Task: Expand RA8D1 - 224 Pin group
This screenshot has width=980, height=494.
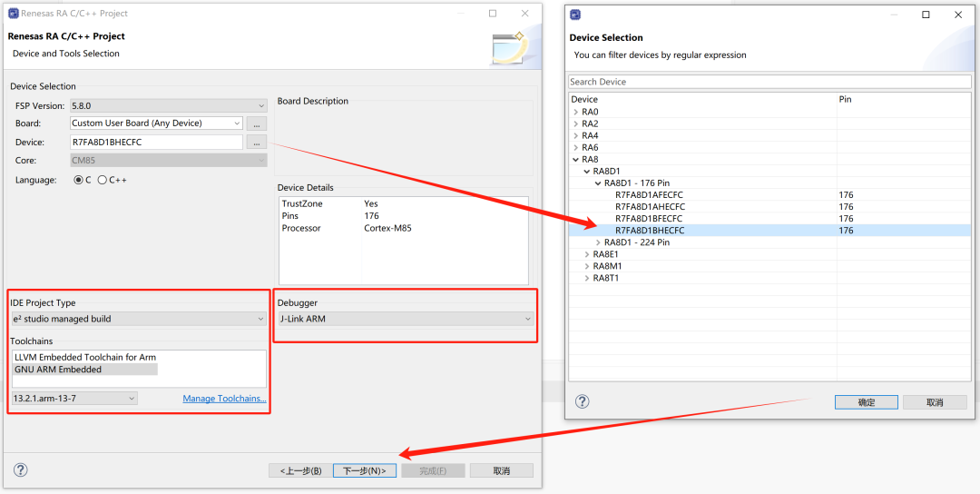Action: coord(598,242)
